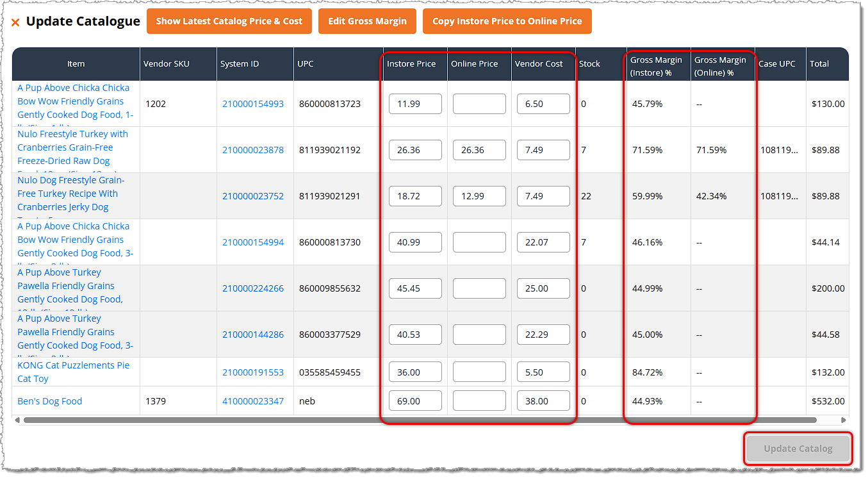This screenshot has width=868, height=480.
Task: Open System ID link 210000191553
Action: click(253, 372)
